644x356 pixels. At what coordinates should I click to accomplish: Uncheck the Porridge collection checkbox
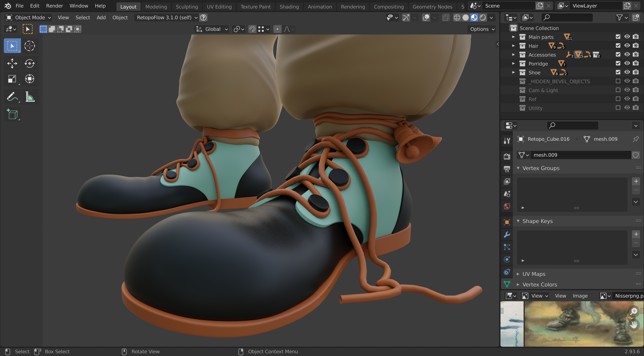pyautogui.click(x=618, y=63)
